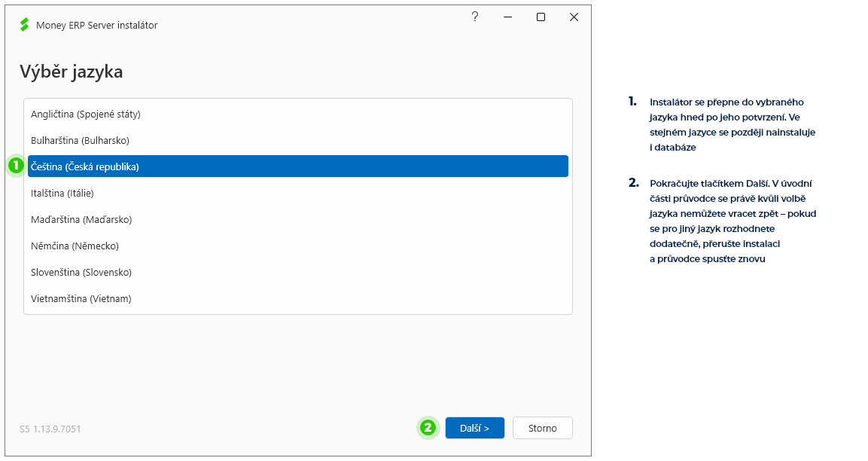Choose Maďarština (Maďarsko) option
The image size is (868, 461).
tap(298, 219)
